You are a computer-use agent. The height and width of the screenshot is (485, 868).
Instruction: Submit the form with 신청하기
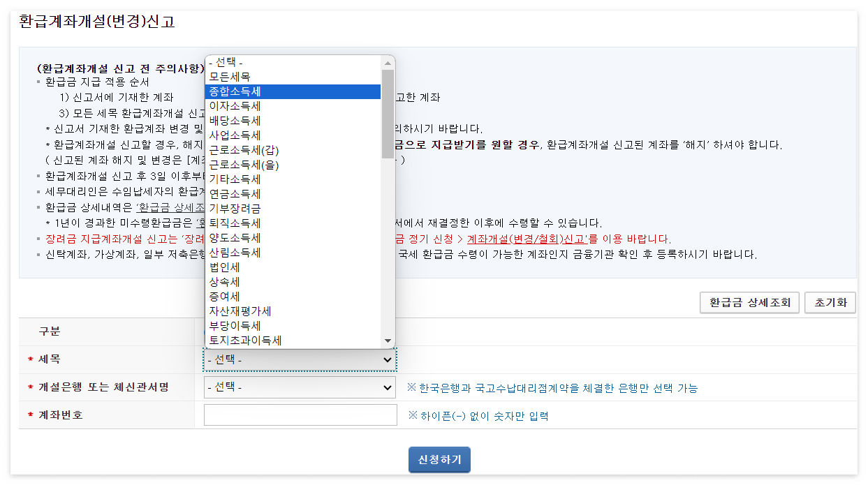(439, 459)
